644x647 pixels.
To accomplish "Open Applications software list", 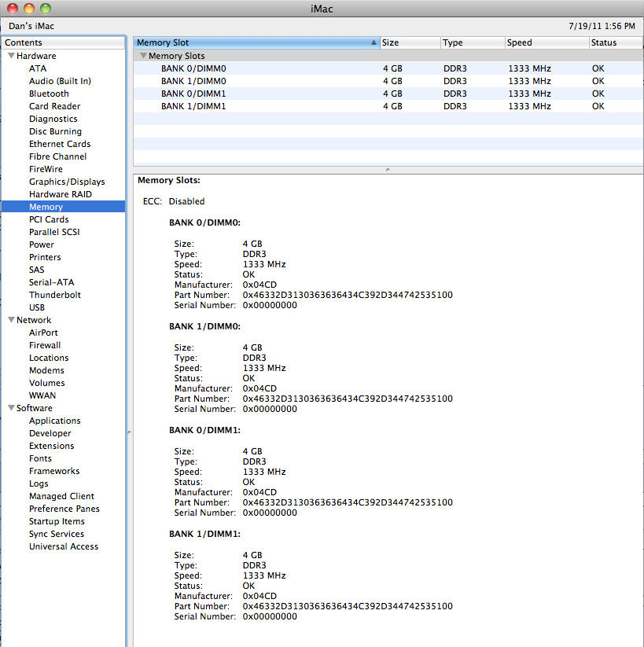I will coord(55,421).
